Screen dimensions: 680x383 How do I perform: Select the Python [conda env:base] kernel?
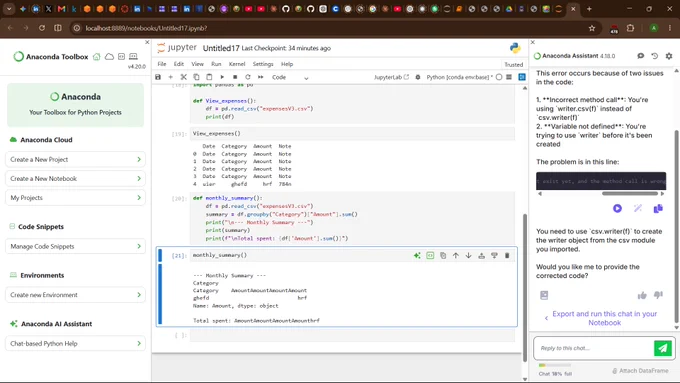[x=459, y=77]
